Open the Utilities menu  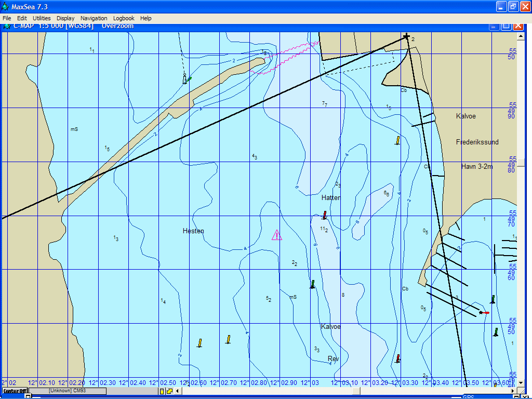[42, 18]
